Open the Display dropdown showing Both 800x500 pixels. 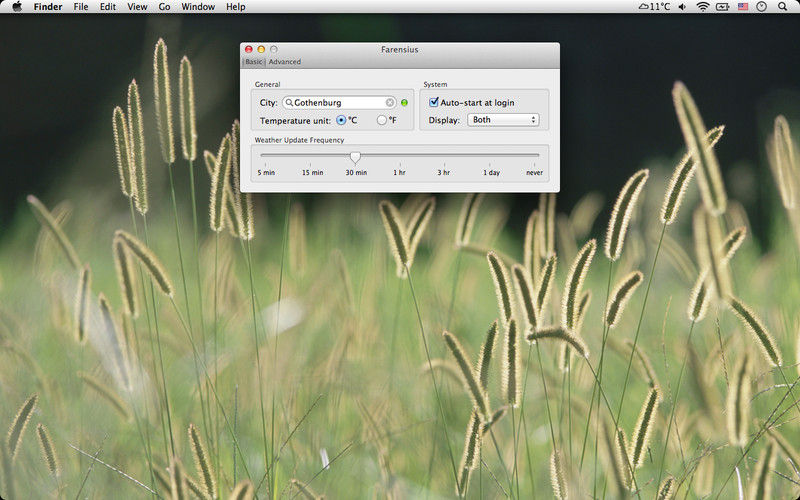pyautogui.click(x=503, y=120)
